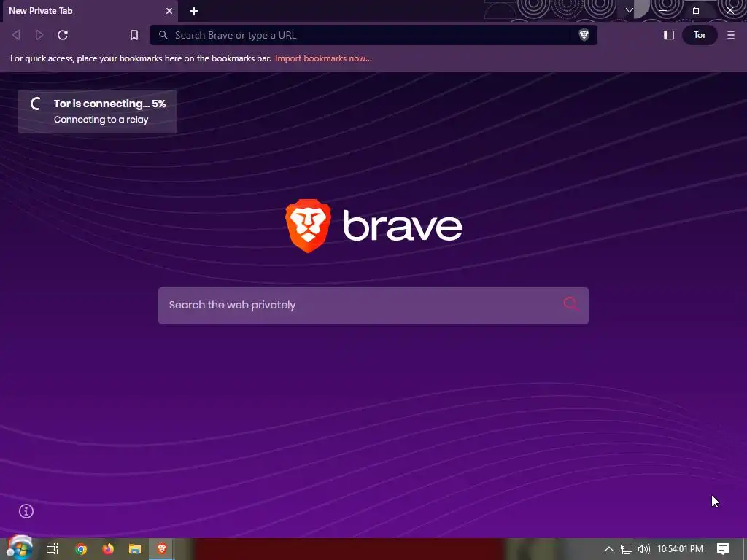Bookmark this page using the bookmark icon
747x560 pixels.
coord(134,35)
